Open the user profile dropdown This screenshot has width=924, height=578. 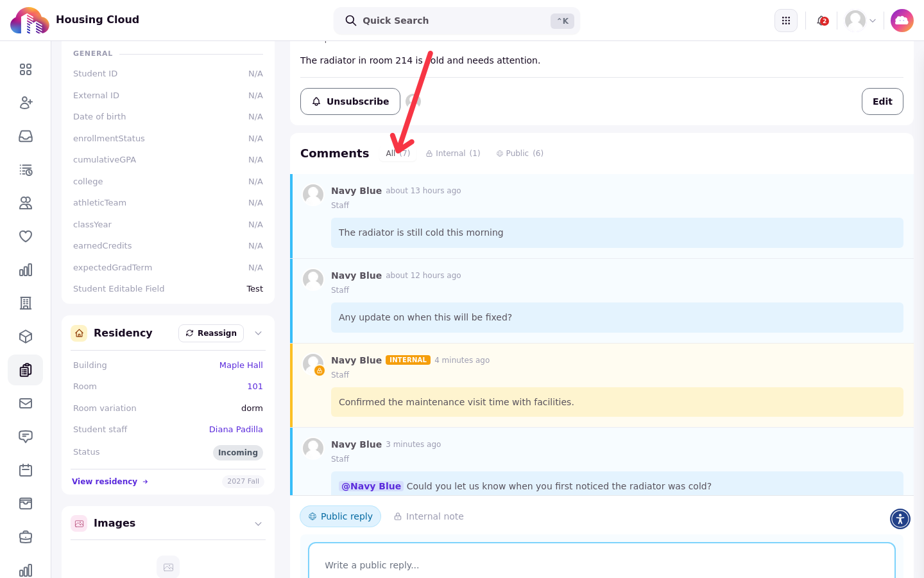coord(860,21)
